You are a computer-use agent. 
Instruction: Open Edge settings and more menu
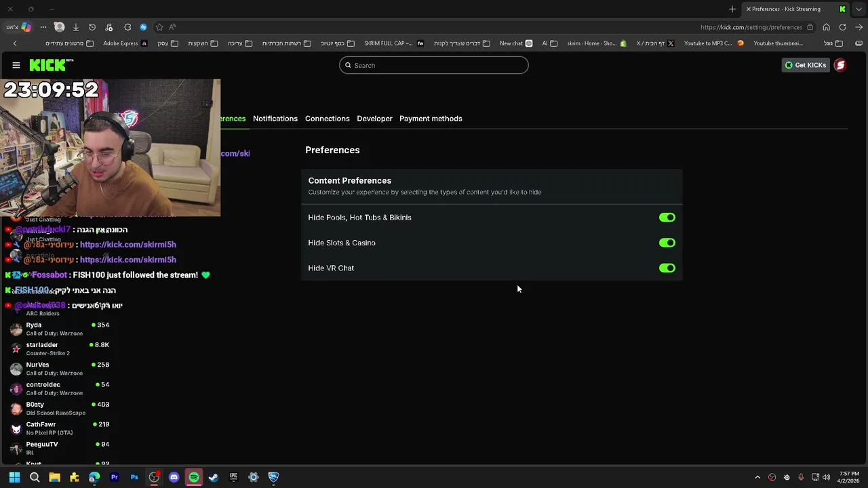43,27
